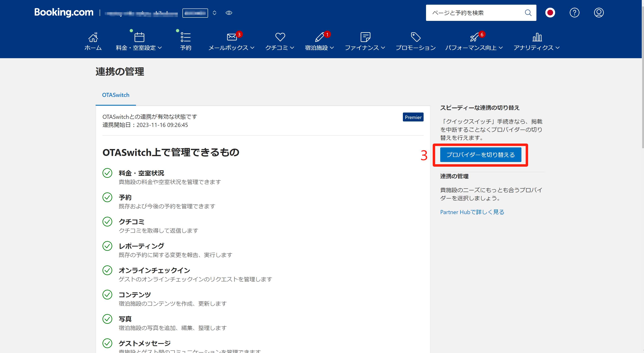Click the ファイナンス document icon
The width and height of the screenshot is (644, 353).
[365, 37]
